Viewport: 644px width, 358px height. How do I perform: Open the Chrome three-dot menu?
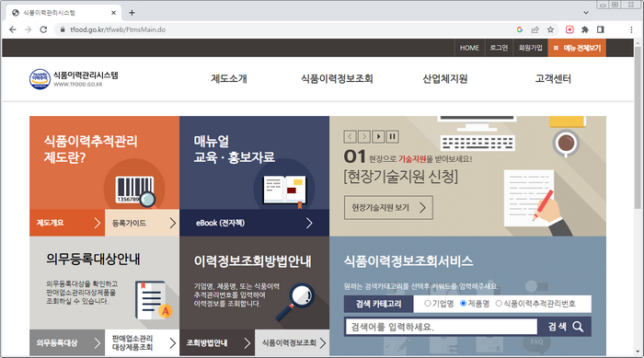(631, 29)
